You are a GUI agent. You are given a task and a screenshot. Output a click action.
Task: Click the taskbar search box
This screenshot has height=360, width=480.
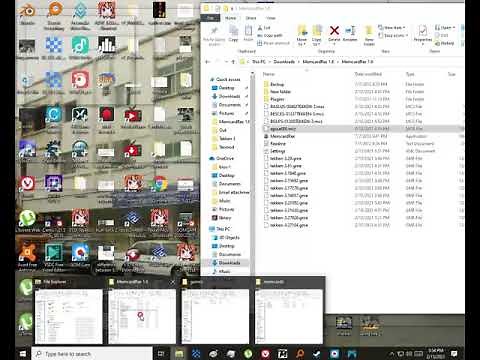(x=92, y=354)
